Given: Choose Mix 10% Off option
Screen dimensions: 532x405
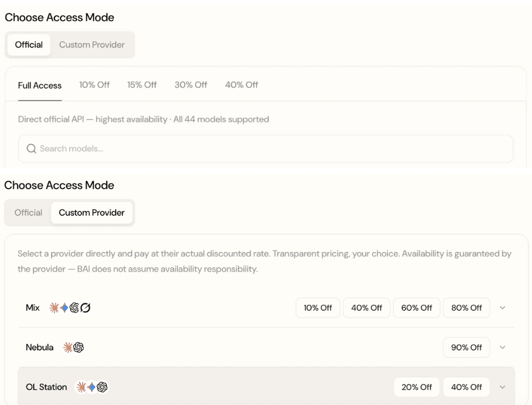Looking at the screenshot, I should click(317, 308).
